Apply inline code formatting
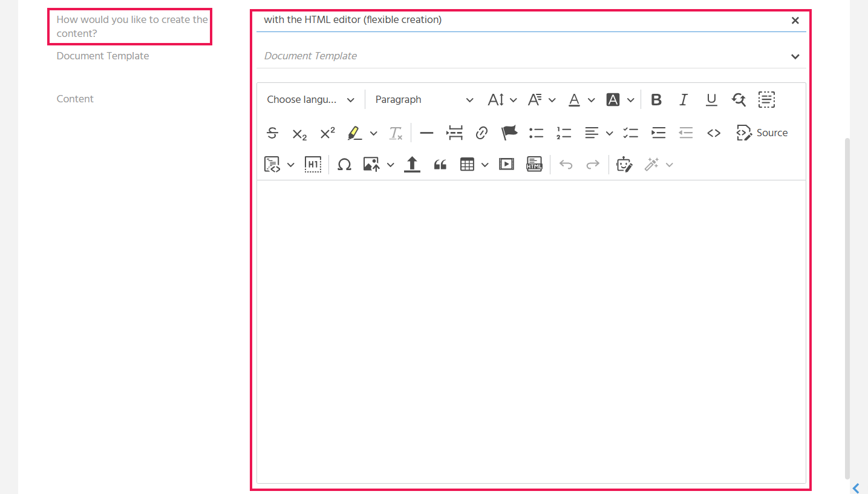 click(x=714, y=133)
